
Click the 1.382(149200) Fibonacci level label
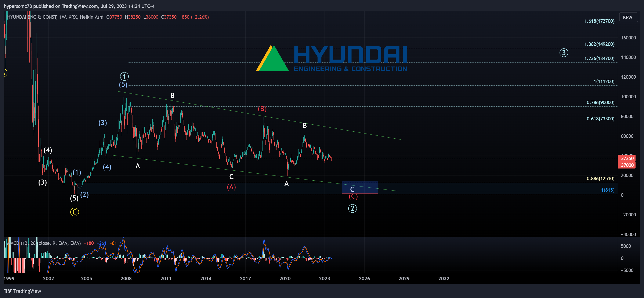click(x=599, y=44)
